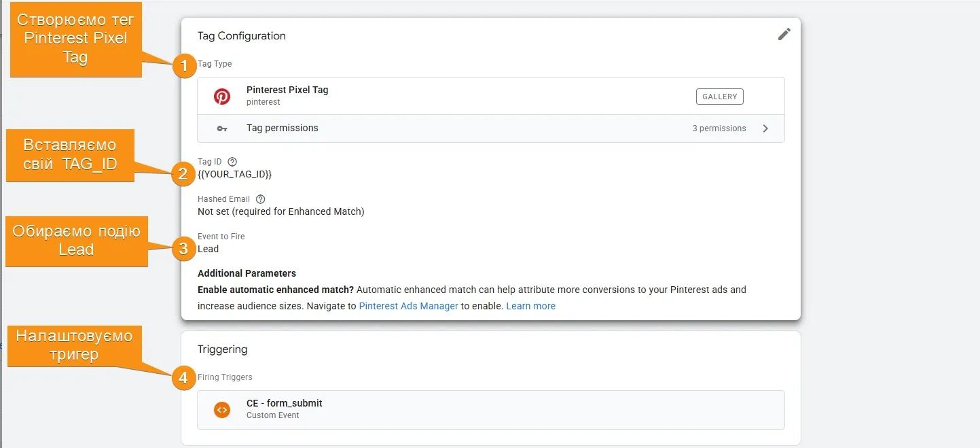Screen dimensions: 980x448
Task: Click the Tag Type label
Action: [x=215, y=64]
